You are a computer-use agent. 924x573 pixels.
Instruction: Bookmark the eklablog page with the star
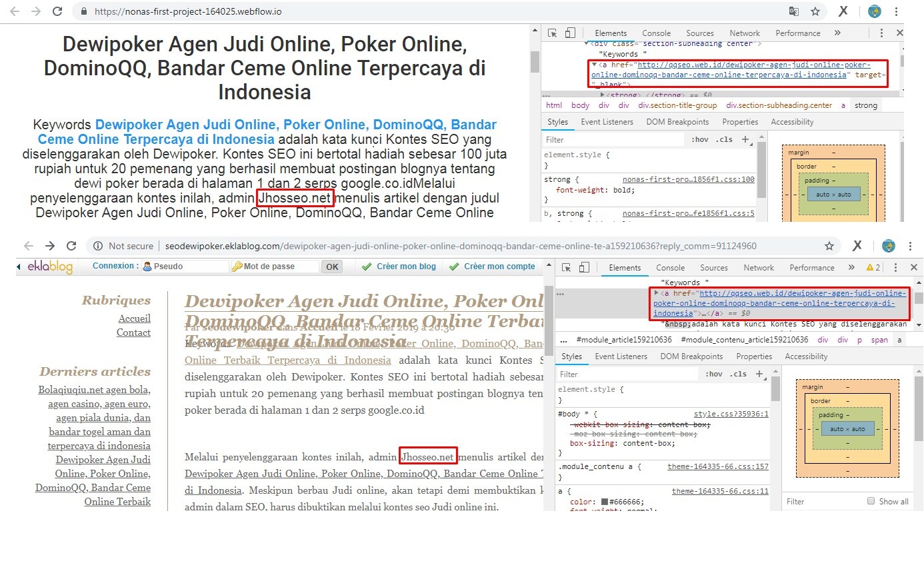click(829, 246)
